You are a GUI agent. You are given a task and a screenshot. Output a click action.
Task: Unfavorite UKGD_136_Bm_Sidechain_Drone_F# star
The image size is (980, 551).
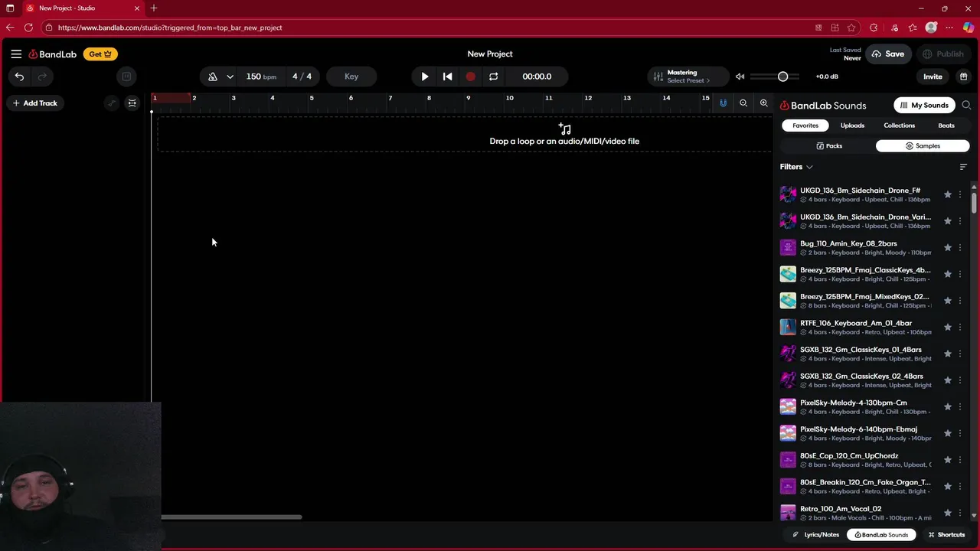coord(948,194)
